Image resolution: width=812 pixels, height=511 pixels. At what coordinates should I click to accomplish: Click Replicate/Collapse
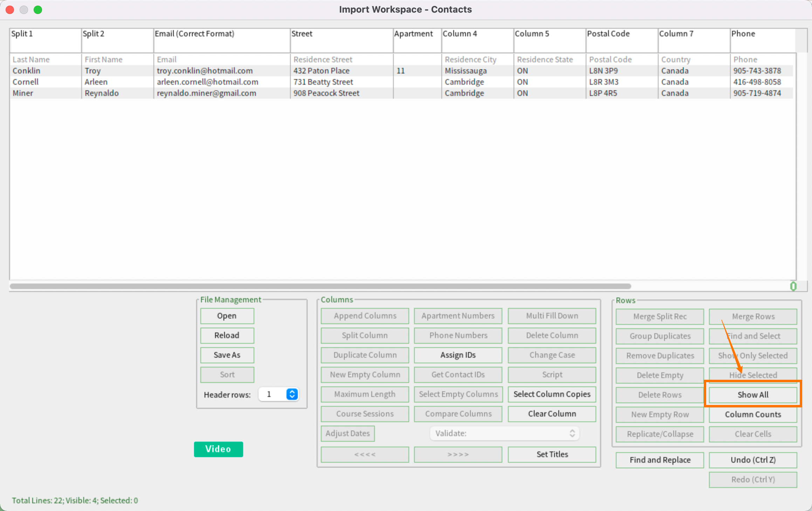click(x=660, y=434)
